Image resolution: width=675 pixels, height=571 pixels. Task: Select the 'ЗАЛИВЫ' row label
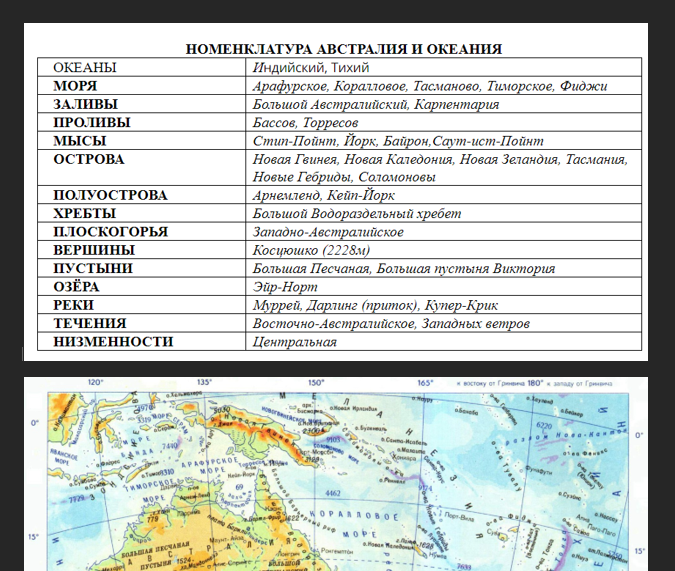85,104
